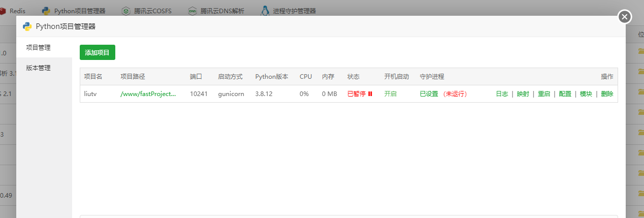Select the 项目管理 tab

(x=44, y=47)
